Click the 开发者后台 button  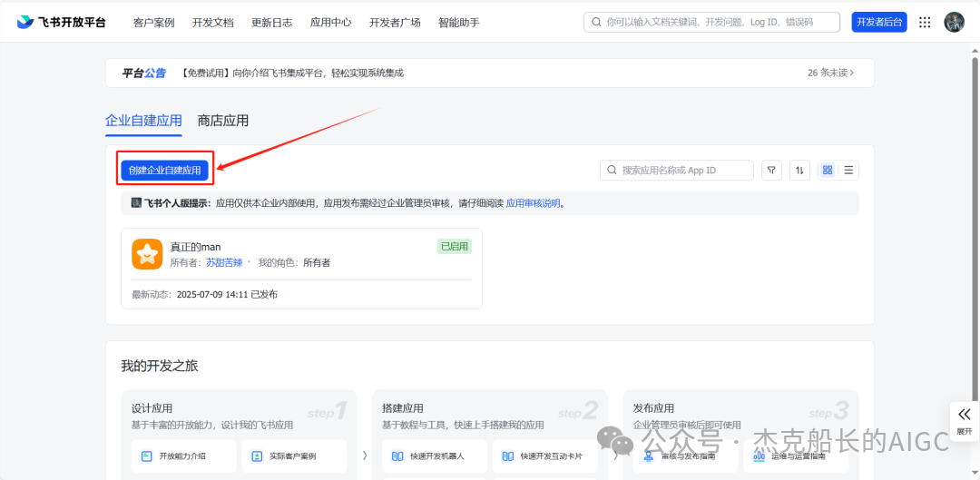[879, 22]
